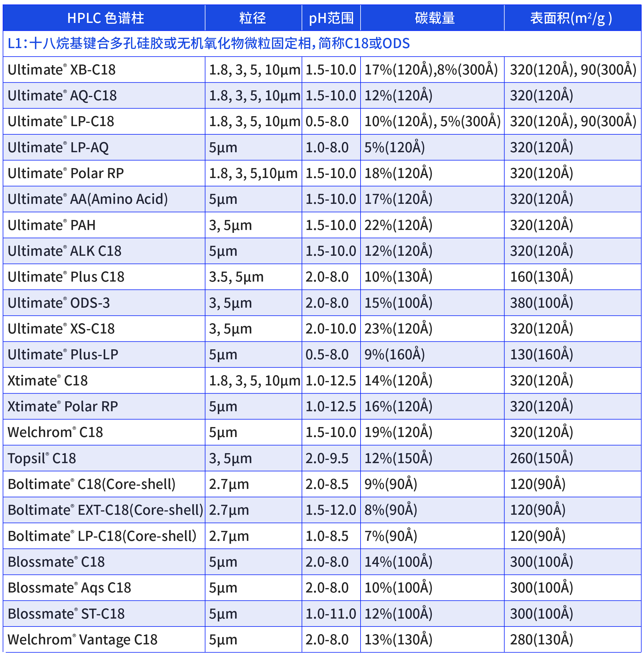644x657 pixels.
Task: Select the Ultimate LP-C18 row name
Action: (x=61, y=121)
